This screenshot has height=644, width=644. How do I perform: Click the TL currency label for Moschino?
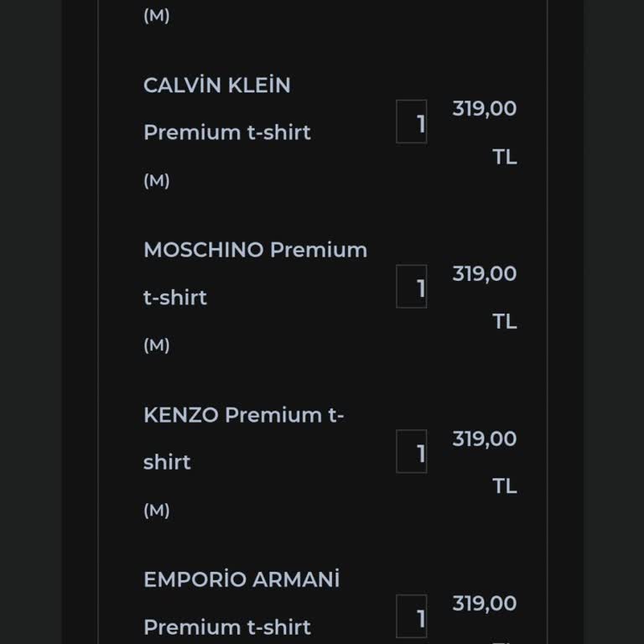click(x=504, y=322)
